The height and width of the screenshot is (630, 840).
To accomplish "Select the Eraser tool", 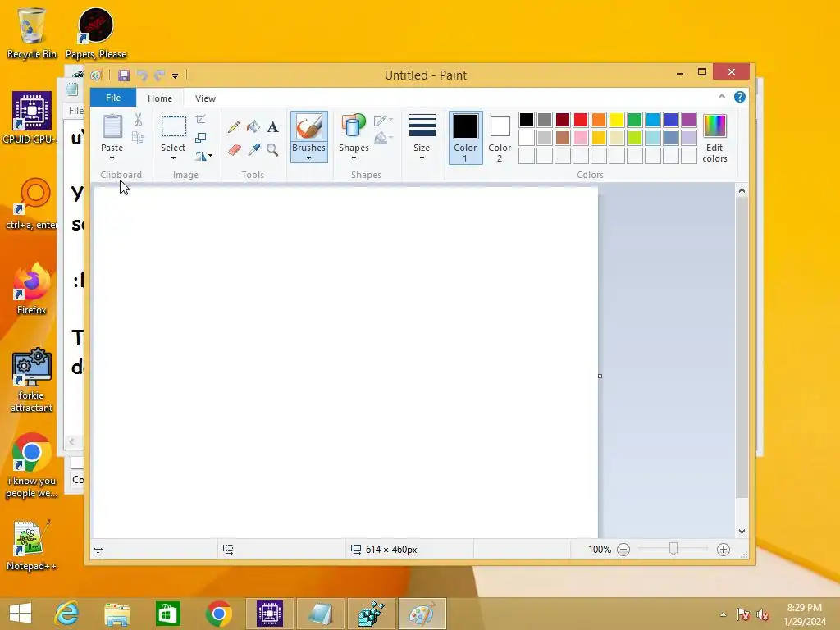I will click(x=234, y=149).
